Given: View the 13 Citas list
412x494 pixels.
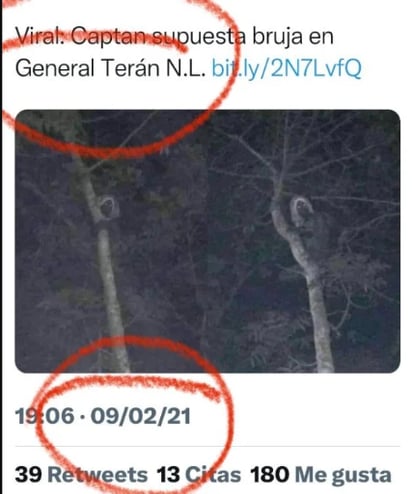Looking at the screenshot, I should coord(199,474).
